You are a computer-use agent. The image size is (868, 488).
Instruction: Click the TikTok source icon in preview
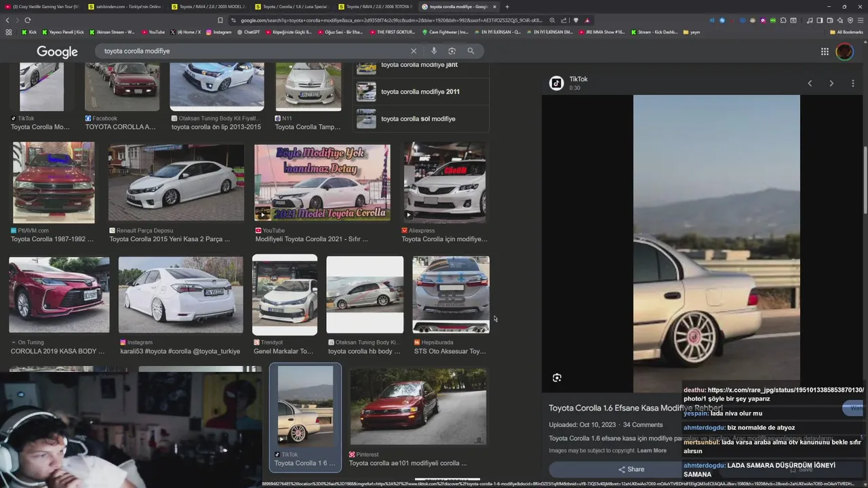[x=556, y=83]
